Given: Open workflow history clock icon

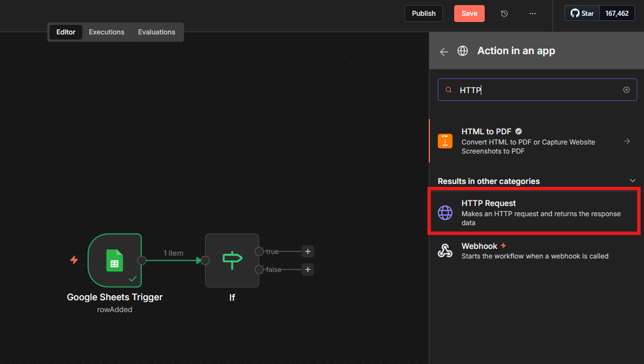Looking at the screenshot, I should [504, 14].
